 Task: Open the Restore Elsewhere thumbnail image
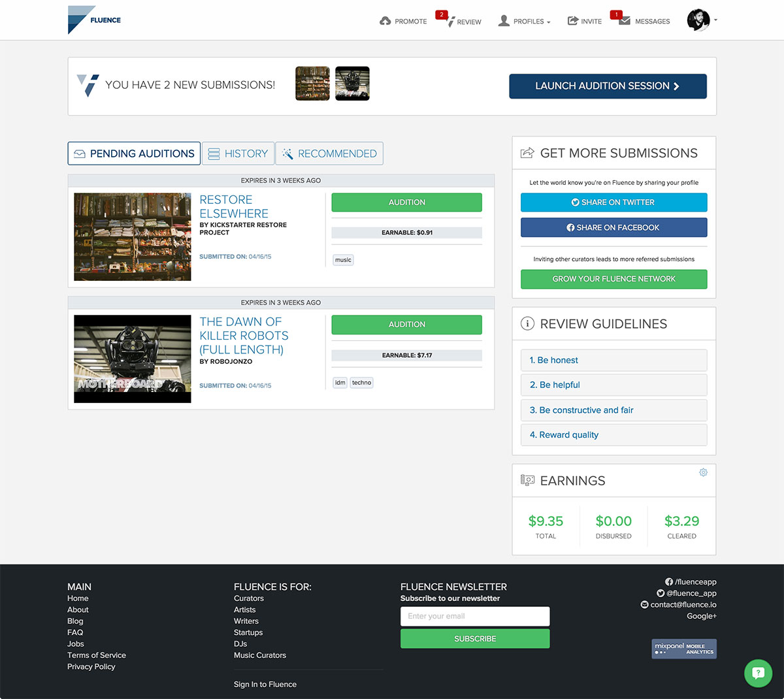(x=133, y=236)
